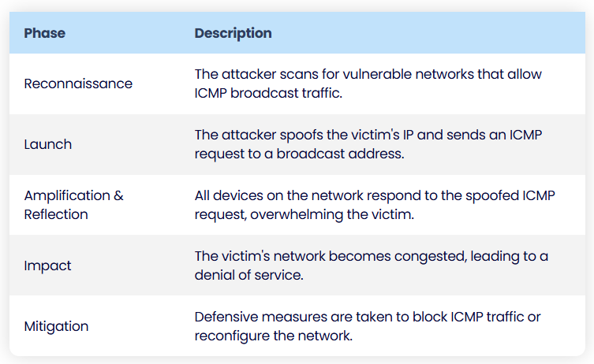Select the Reconnaissance phase cell
Viewport: 594px width, 364px height.
point(78,84)
